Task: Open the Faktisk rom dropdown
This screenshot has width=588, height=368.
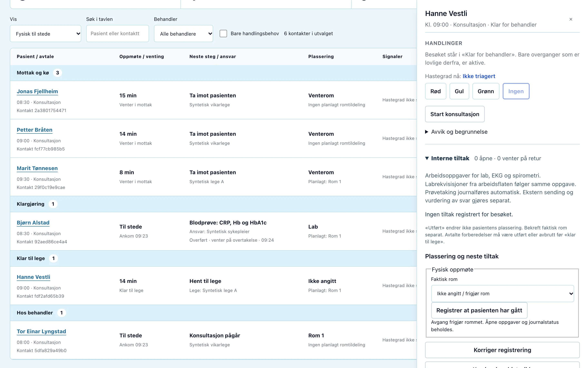Action: 502,294
